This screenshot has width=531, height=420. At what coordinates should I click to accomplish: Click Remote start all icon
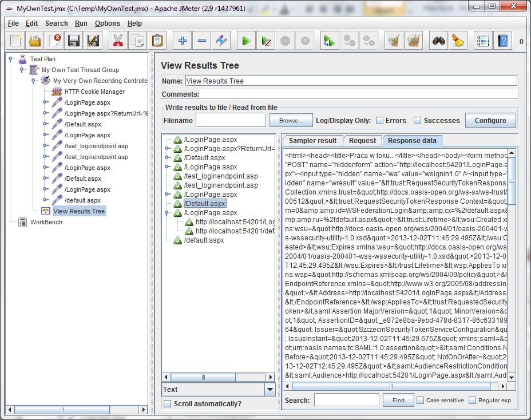330,41
